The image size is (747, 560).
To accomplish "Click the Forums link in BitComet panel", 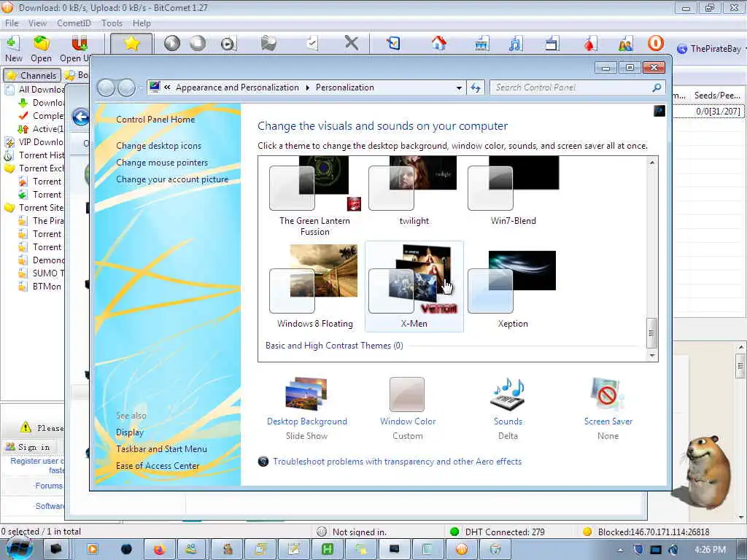I will tap(49, 486).
